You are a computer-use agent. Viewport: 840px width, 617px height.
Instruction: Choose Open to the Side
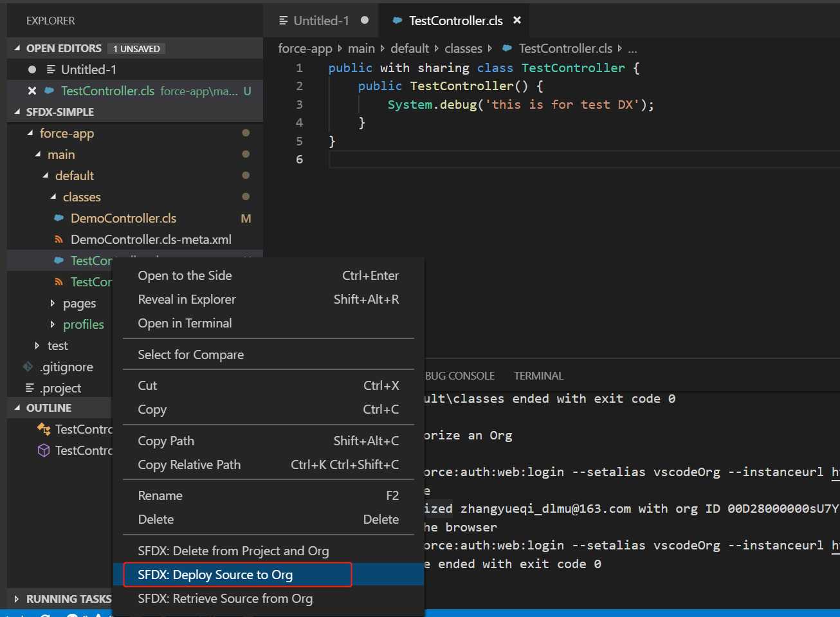pos(268,275)
